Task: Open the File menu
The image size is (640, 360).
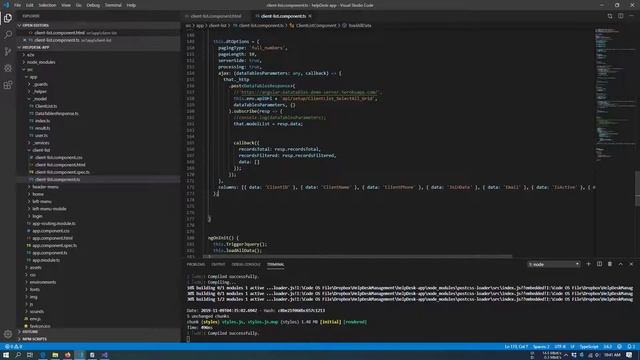Action: coord(17,5)
